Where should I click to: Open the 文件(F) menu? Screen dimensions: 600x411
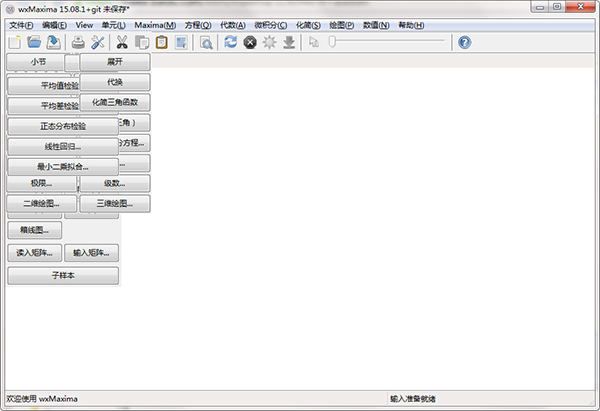(x=21, y=25)
